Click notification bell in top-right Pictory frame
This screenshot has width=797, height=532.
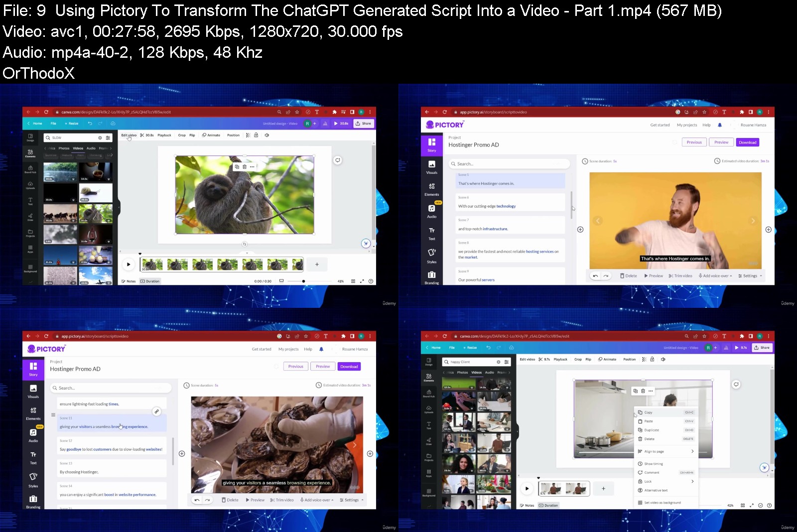720,125
